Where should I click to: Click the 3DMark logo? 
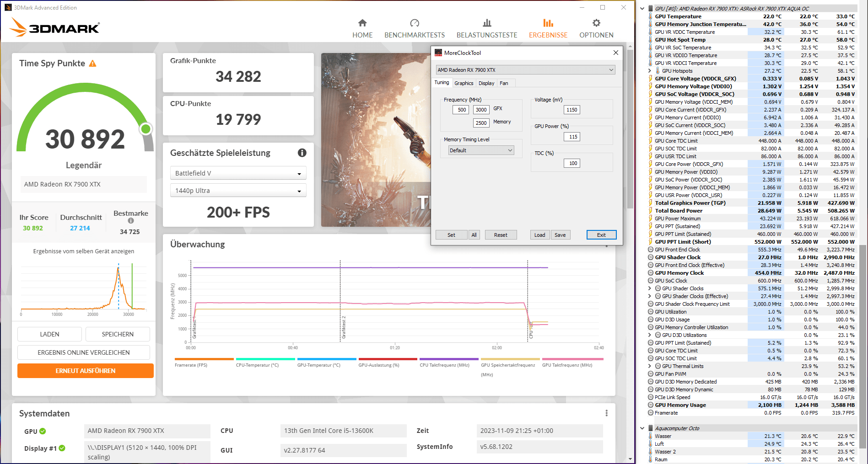click(x=54, y=27)
